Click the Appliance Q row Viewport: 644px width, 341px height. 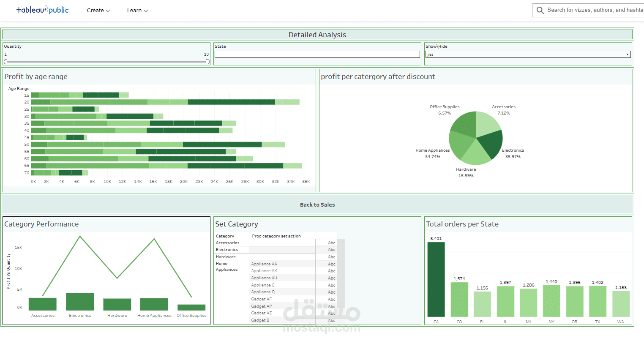[263, 292]
